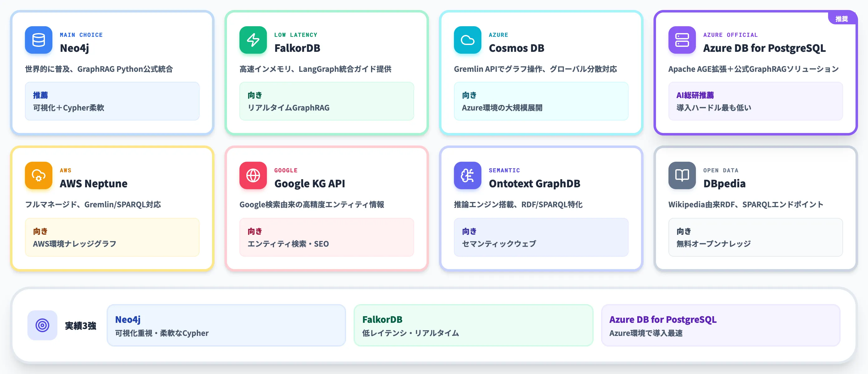Click the text Wikipedia由来RDF、SPARQLエンドポイント

point(746,204)
